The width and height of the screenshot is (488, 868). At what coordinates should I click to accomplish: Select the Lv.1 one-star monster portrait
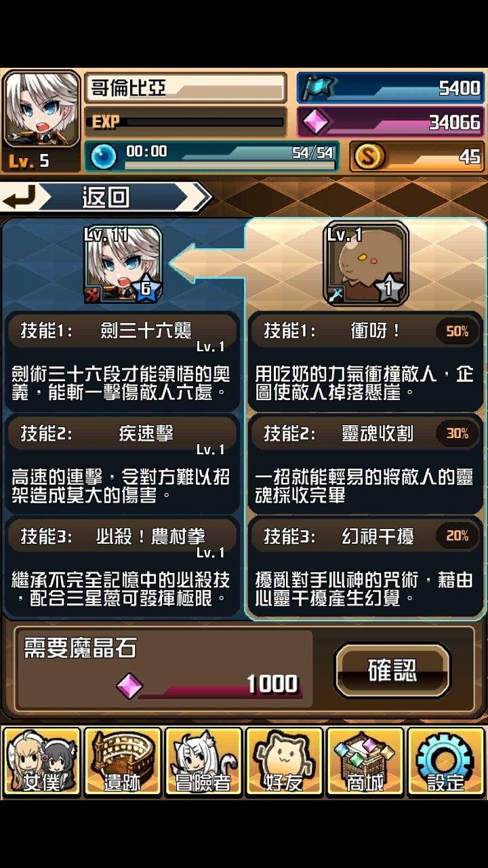coord(367,264)
